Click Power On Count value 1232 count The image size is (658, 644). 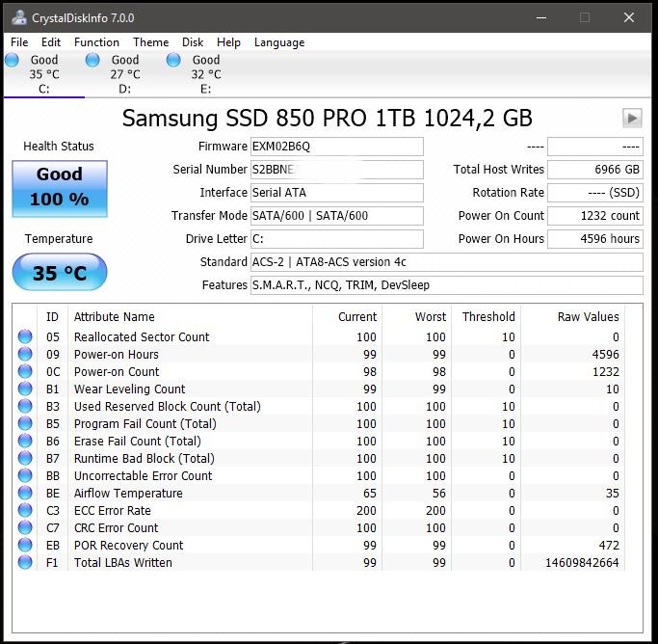(595, 216)
